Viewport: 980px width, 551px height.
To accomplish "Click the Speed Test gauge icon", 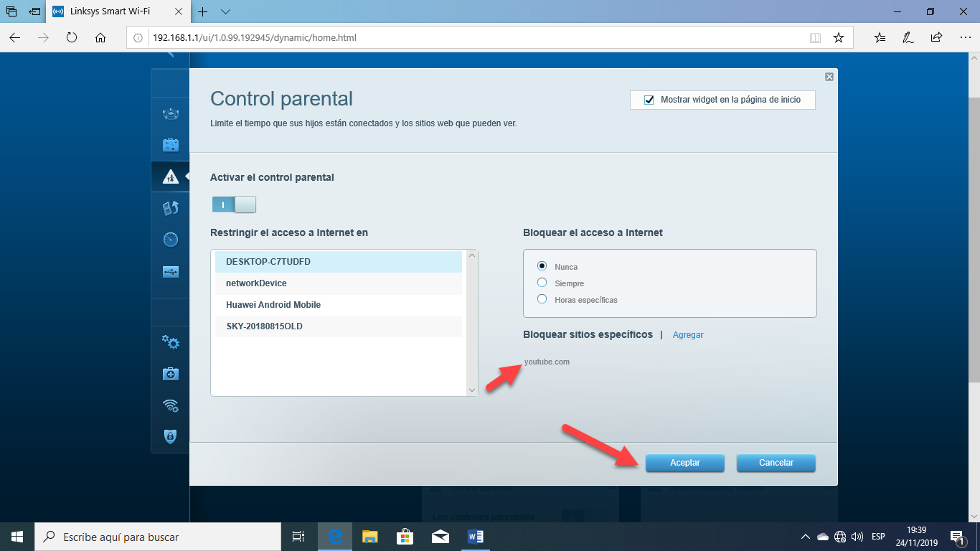I will click(x=170, y=240).
